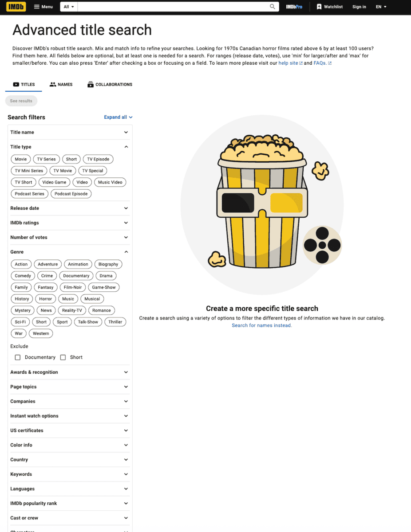
Task: Click the magnifying glass search icon
Action: click(273, 7)
